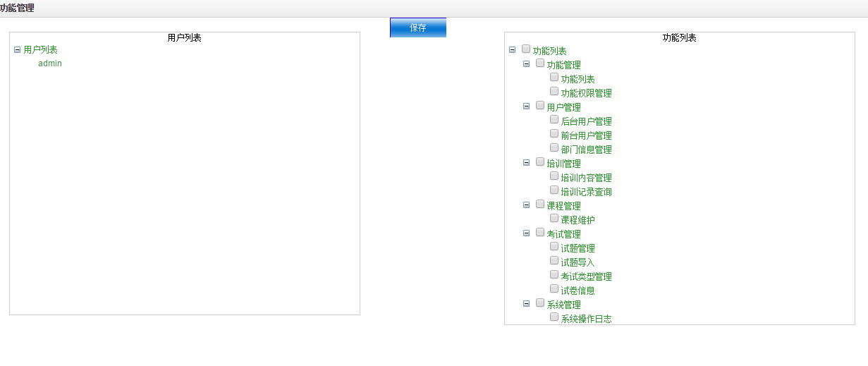The image size is (868, 366).
Task: Click the 保存 button
Action: (418, 28)
